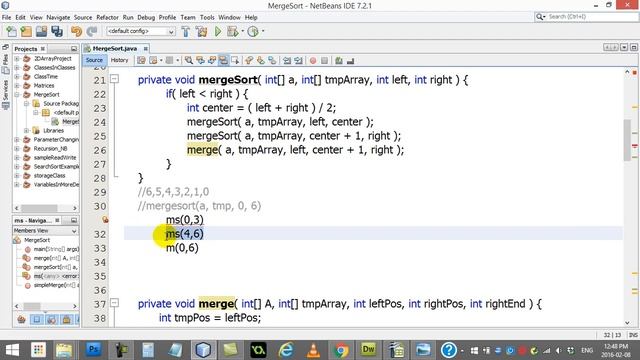The image size is (640, 360).
Task: Click the Profile Project clock icon
Action: [x=253, y=31]
